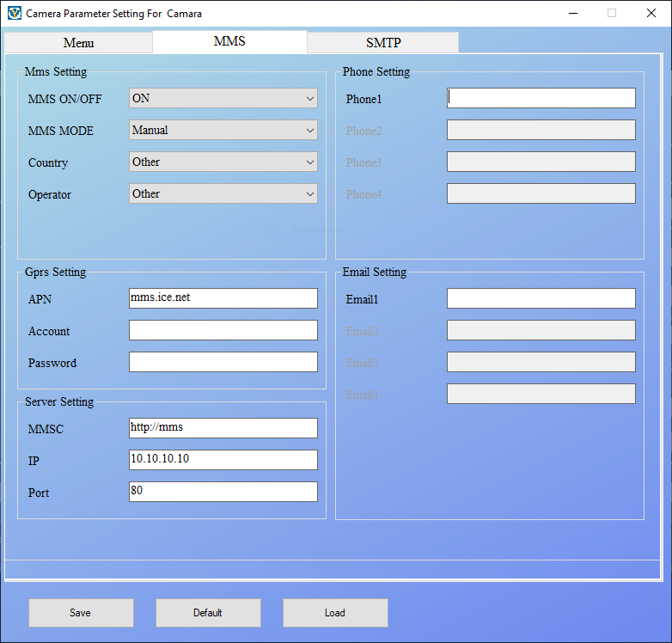This screenshot has height=643, width=672.
Task: Click the Gprs Account input field
Action: point(223,330)
